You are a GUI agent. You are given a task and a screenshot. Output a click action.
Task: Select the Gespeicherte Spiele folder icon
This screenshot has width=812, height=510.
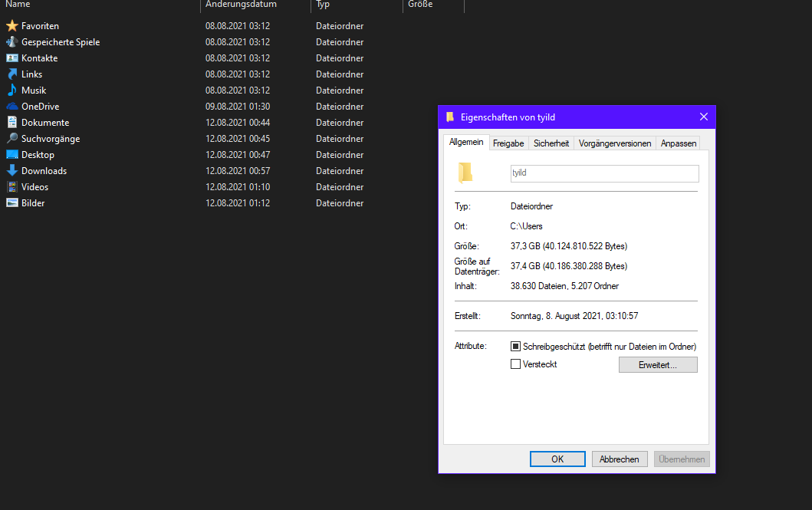pyautogui.click(x=12, y=42)
